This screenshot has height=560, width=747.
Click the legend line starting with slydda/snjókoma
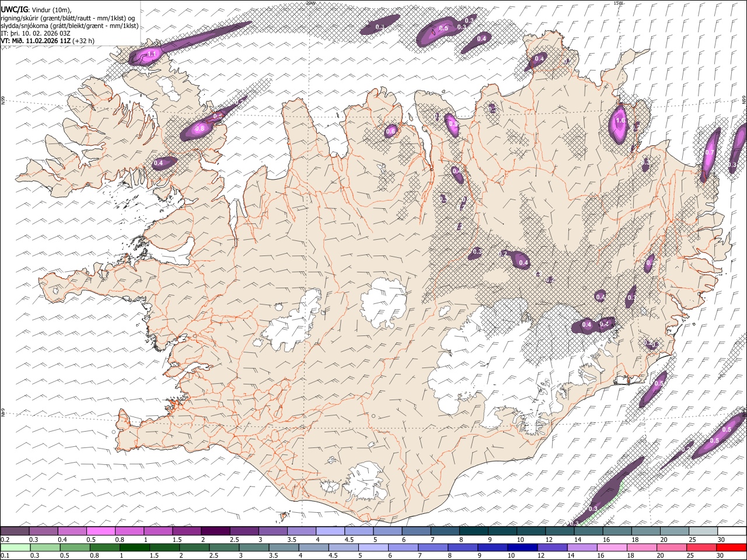click(69, 26)
